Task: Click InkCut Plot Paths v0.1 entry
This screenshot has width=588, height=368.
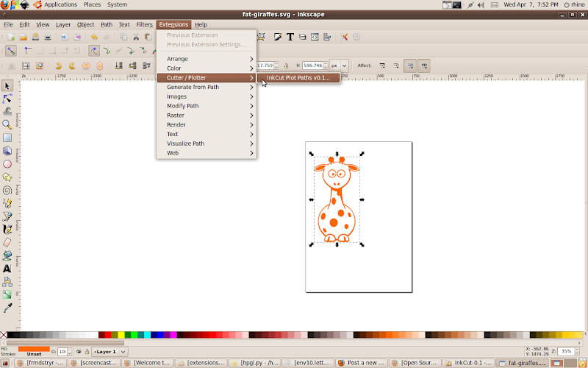Action: pyautogui.click(x=298, y=78)
